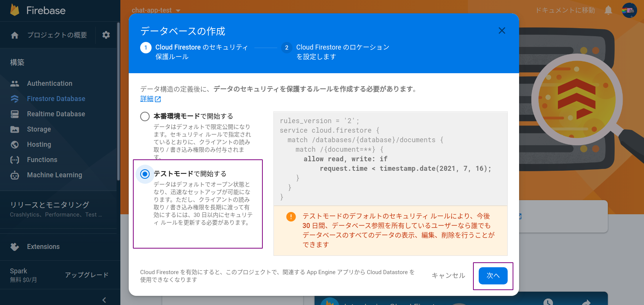Click the Authentication people icon
Viewport: 644px width, 305px height.
[15, 83]
